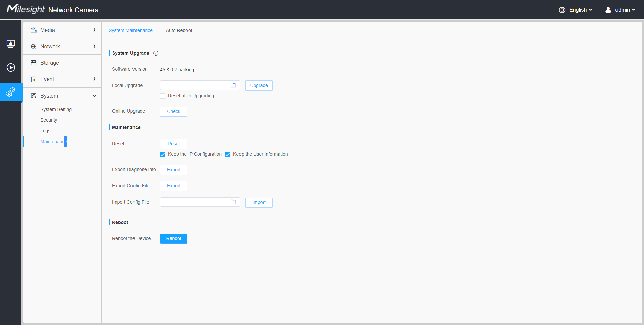Screen dimensions: 644x325
Task: Switch to the Auto Reboot tab
Action: [179, 31]
